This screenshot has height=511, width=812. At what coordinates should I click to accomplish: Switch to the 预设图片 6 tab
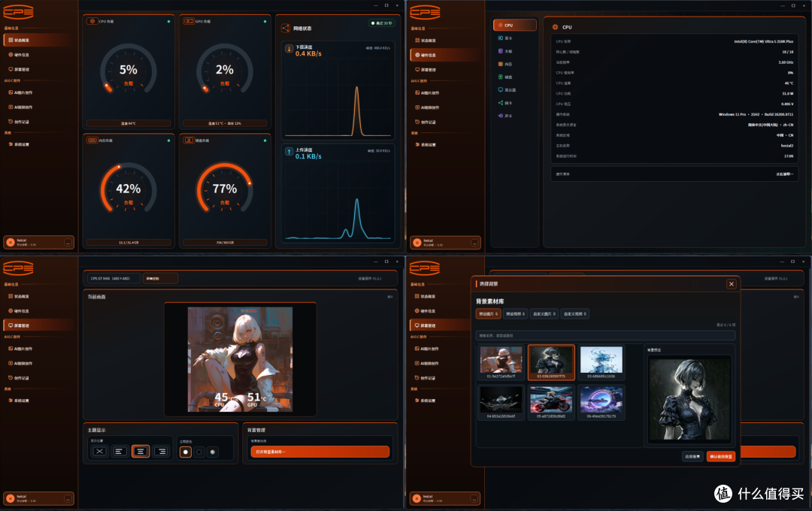(489, 314)
